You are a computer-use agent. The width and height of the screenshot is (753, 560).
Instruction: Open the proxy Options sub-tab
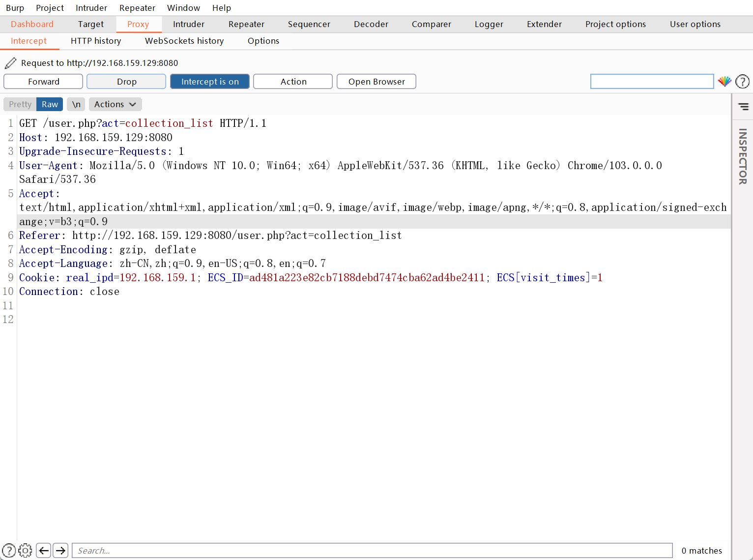click(x=263, y=41)
